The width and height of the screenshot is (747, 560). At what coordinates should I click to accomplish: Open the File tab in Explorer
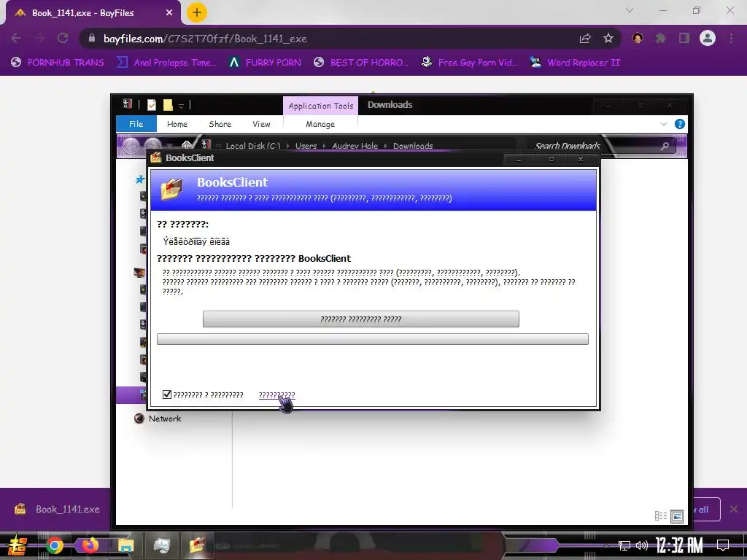click(x=136, y=124)
